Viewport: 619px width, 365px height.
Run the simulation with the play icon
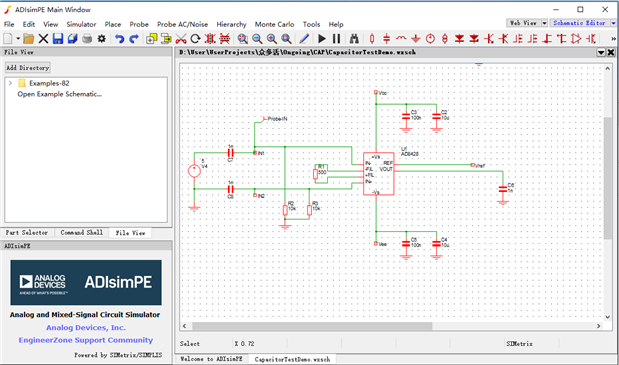point(322,39)
